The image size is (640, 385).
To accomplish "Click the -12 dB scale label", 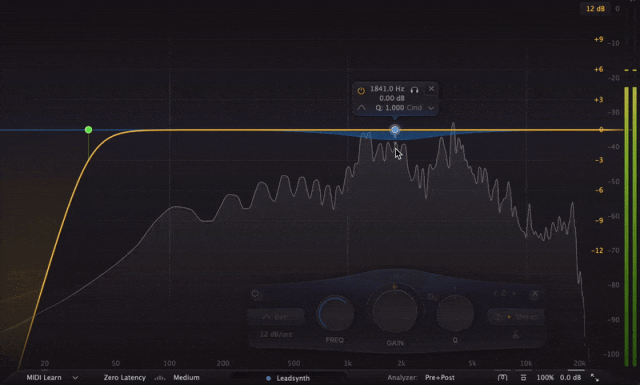I will click(597, 250).
